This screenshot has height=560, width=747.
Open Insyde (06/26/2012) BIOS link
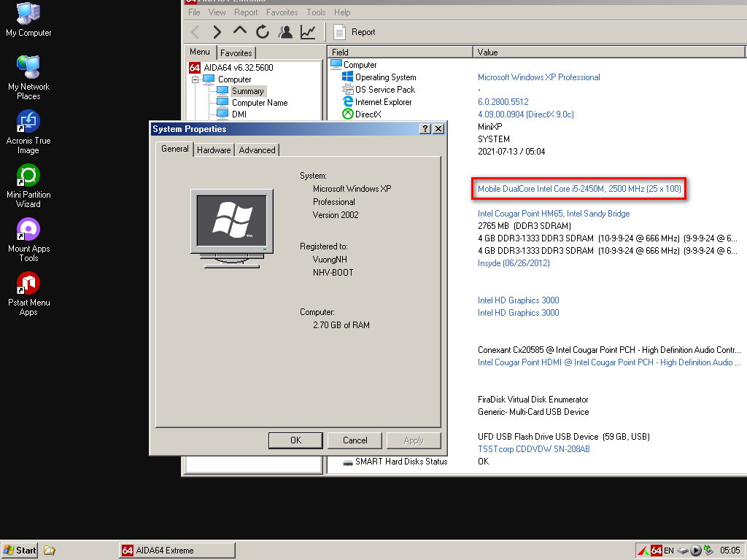[x=514, y=262]
